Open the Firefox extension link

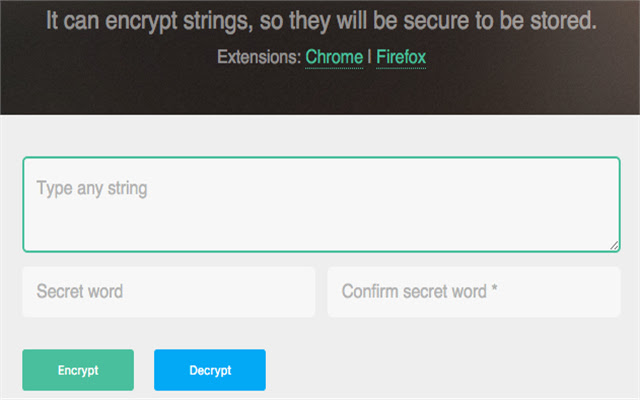tap(401, 57)
